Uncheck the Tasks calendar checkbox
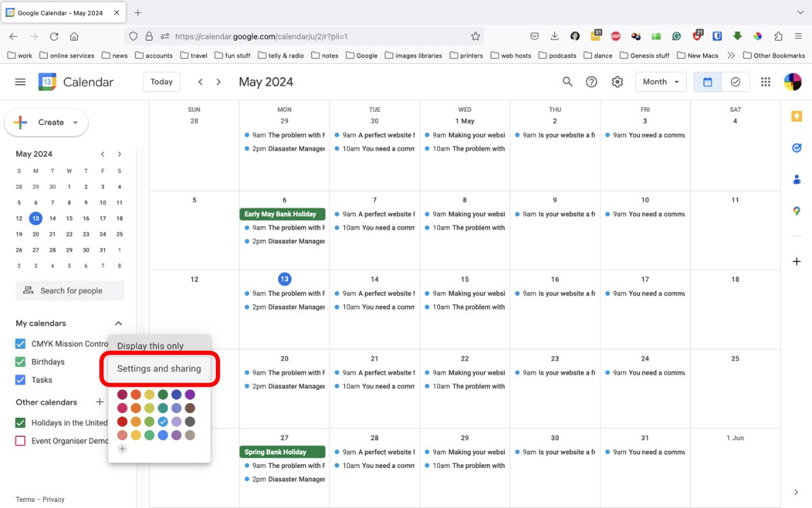The image size is (812, 508). coord(20,380)
